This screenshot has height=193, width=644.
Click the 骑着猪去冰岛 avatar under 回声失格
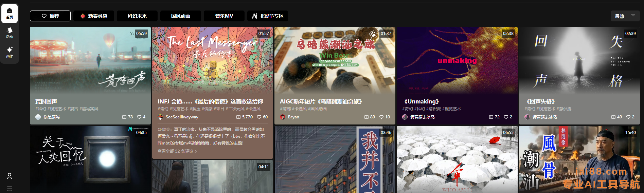point(527,117)
